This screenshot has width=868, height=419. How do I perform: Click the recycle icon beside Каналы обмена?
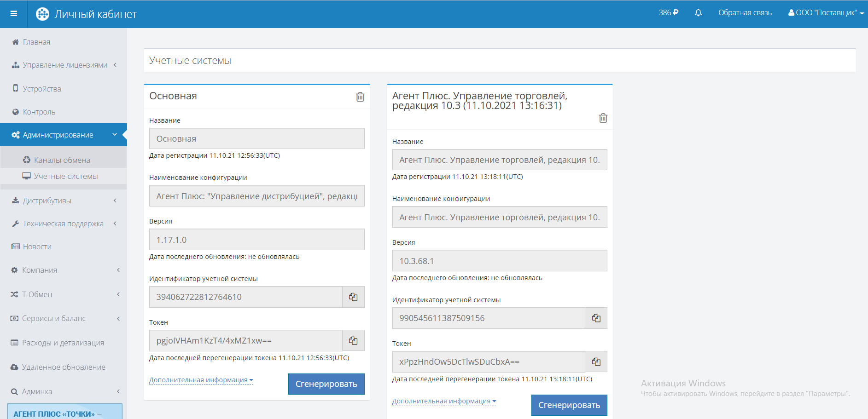point(27,160)
